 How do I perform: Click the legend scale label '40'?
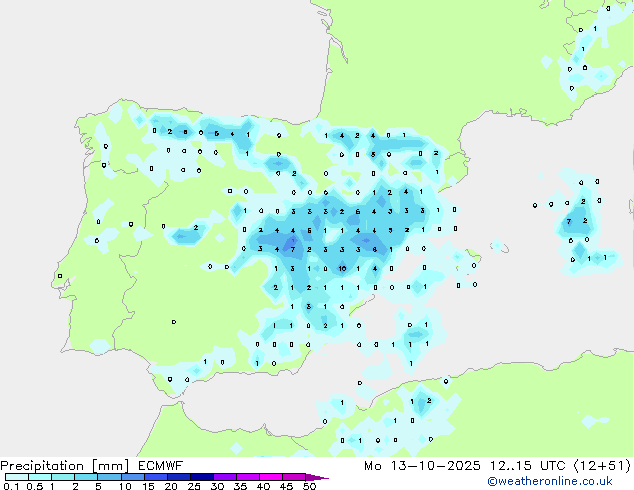pyautogui.click(x=264, y=486)
